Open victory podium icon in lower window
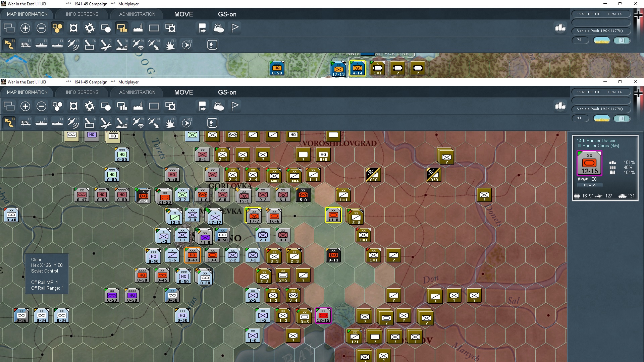This screenshot has height=362, width=644. (560, 106)
